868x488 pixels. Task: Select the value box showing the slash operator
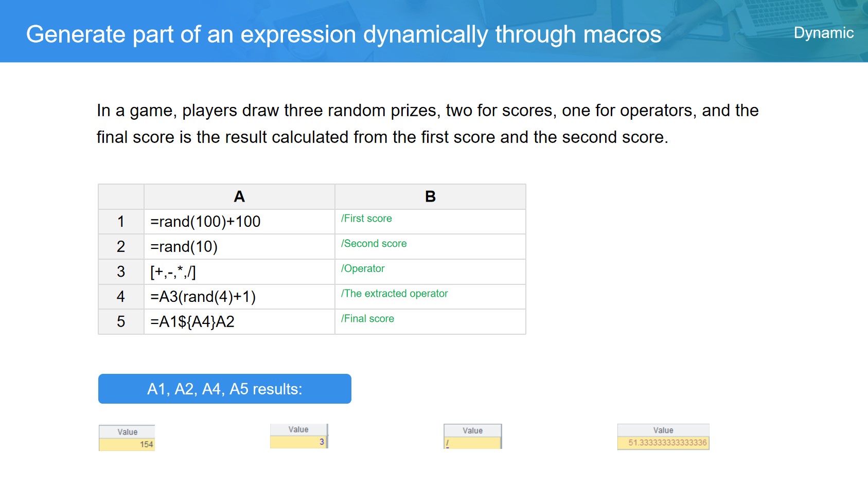coord(472,443)
